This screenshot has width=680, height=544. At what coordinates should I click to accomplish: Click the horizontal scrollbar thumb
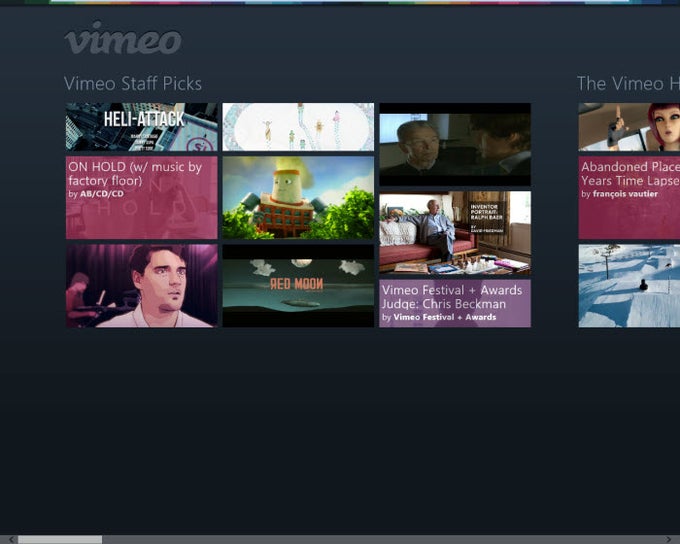point(60,540)
